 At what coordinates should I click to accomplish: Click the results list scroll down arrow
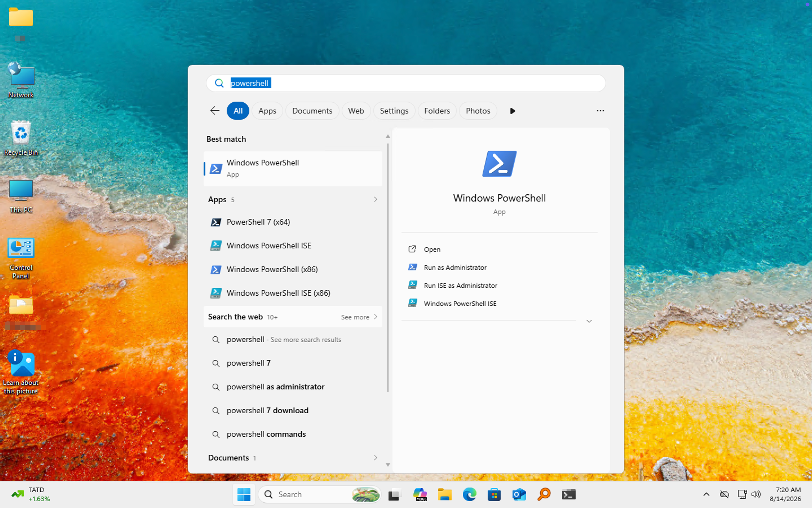(388, 465)
